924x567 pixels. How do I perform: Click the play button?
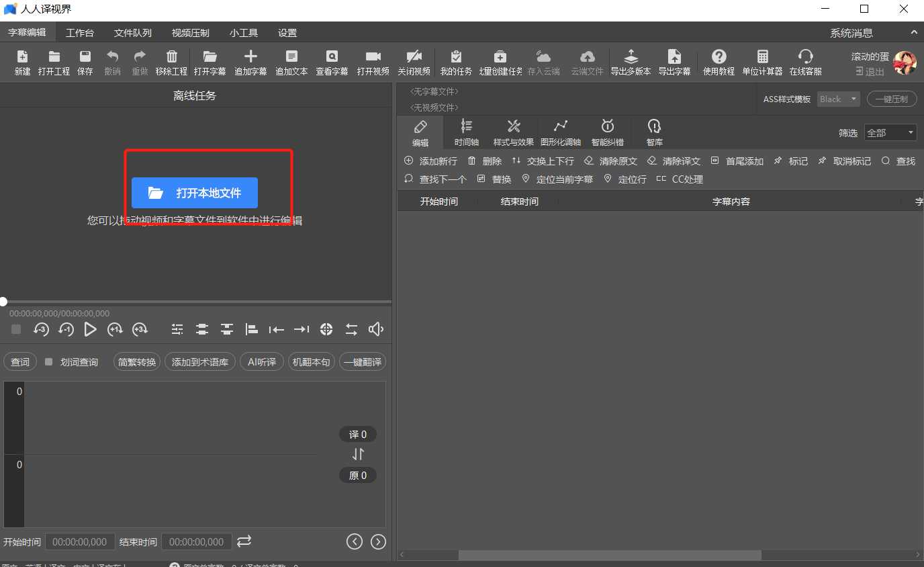90,329
